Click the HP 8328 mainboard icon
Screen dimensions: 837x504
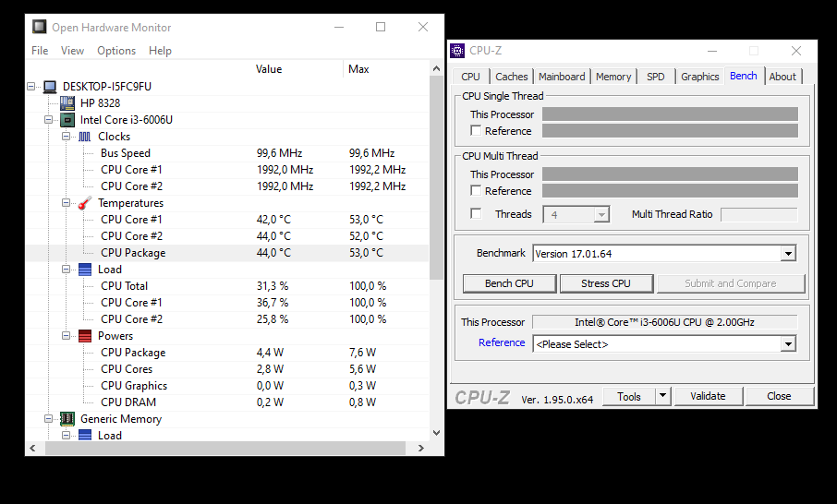click(x=67, y=103)
